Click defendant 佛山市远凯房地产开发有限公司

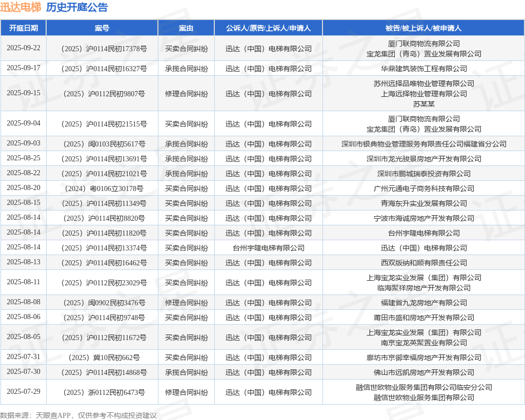coord(424,372)
